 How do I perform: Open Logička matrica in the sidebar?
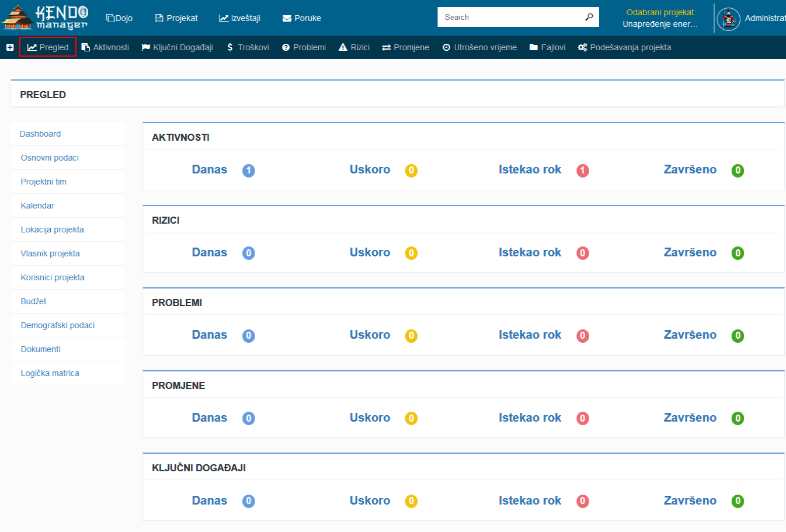coord(50,373)
